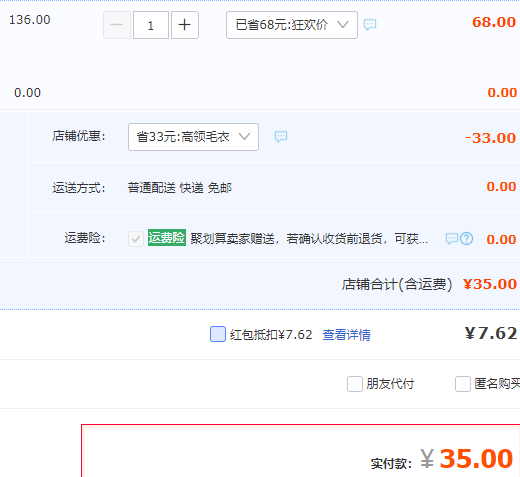Toggle the 运费险 checkbox
520x477 pixels.
click(136, 239)
